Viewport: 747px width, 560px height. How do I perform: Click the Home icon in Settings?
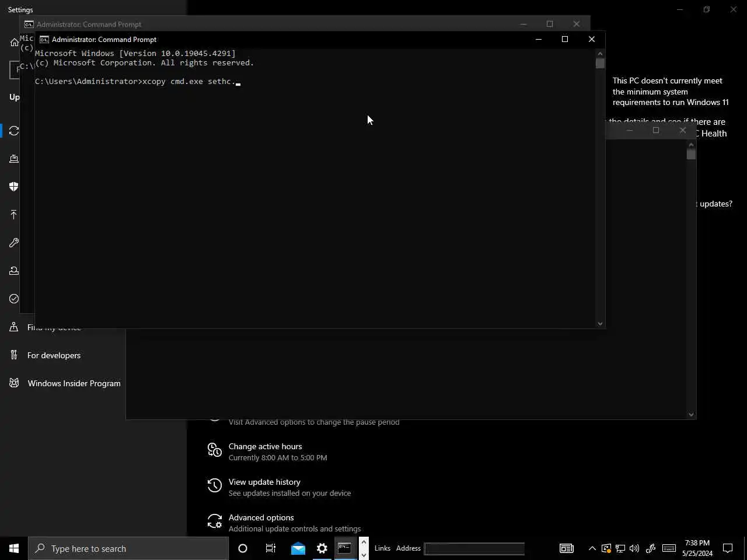coord(15,42)
